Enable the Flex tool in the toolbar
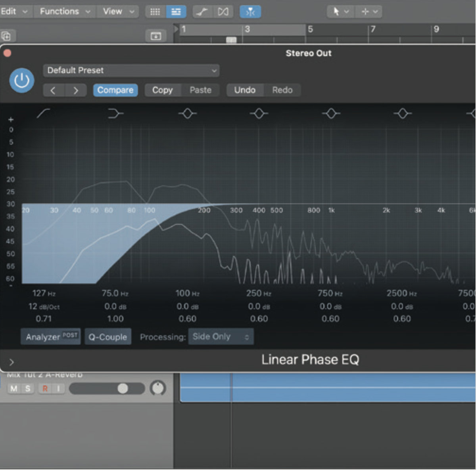The width and height of the screenshot is (476, 470). pos(250,11)
